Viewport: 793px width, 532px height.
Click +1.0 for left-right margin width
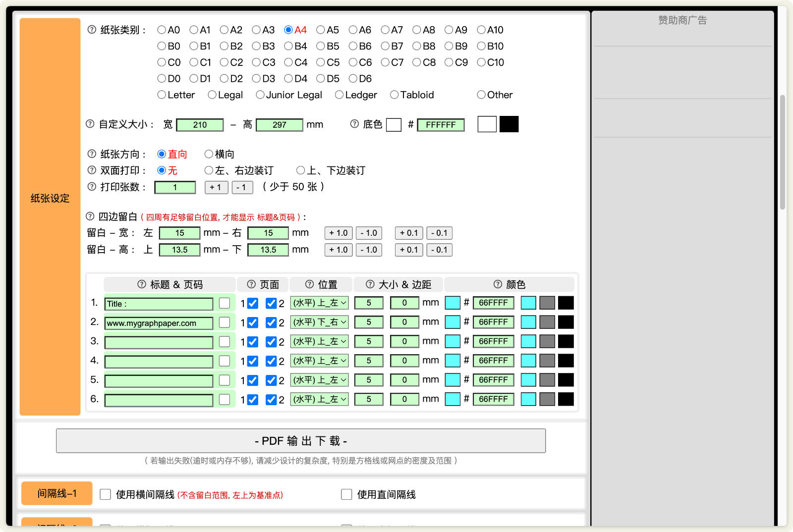coord(338,233)
